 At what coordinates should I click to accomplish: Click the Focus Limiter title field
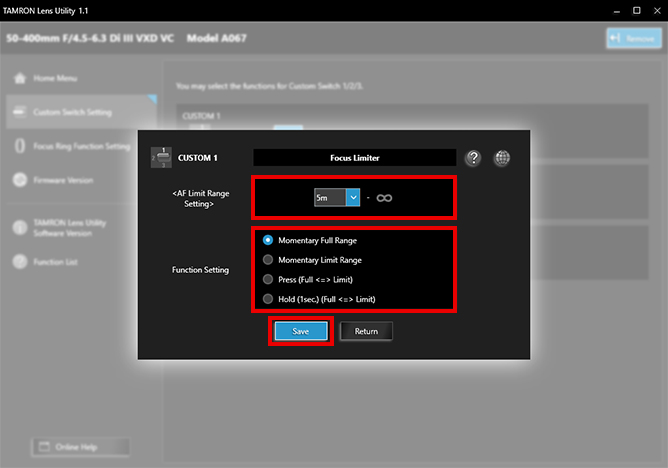pyautogui.click(x=354, y=158)
